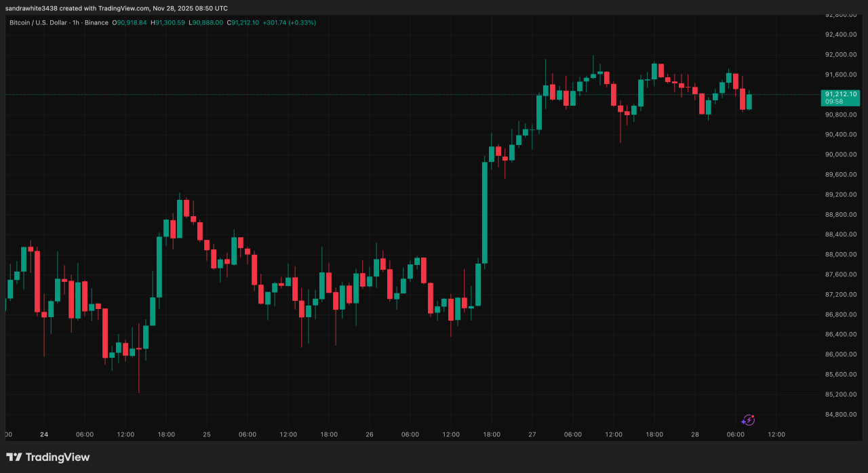The width and height of the screenshot is (868, 473).
Task: Click the purple lightning event icon
Action: click(749, 420)
